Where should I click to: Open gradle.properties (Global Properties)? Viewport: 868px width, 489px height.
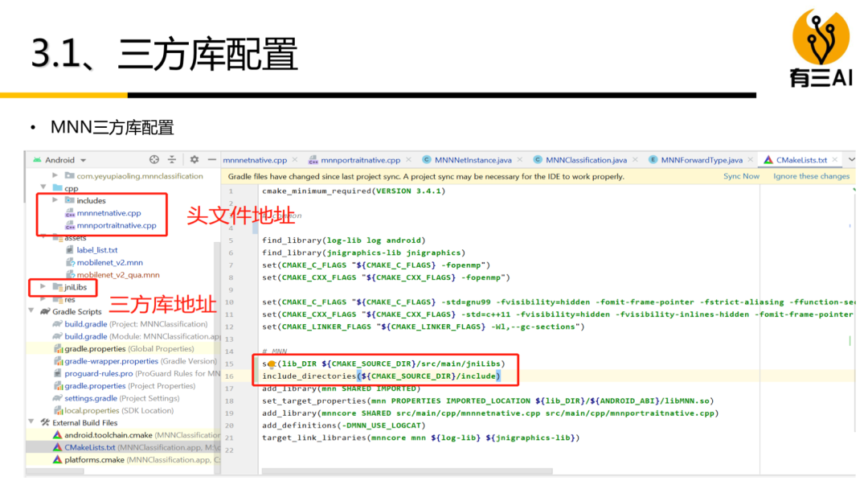(x=129, y=349)
